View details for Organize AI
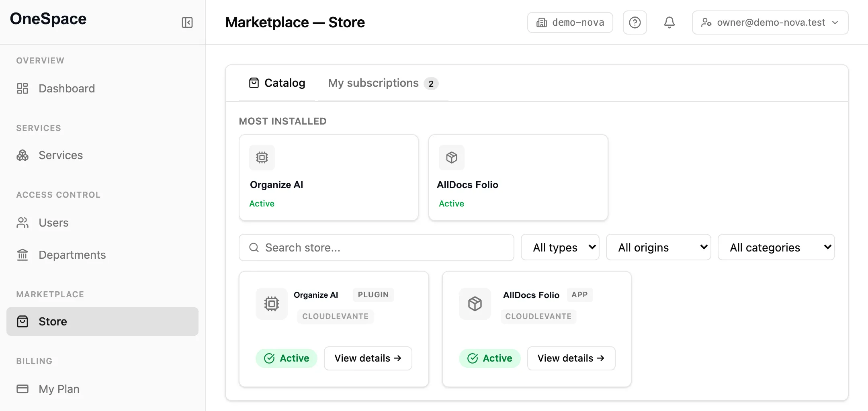The height and width of the screenshot is (411, 868). coord(368,358)
